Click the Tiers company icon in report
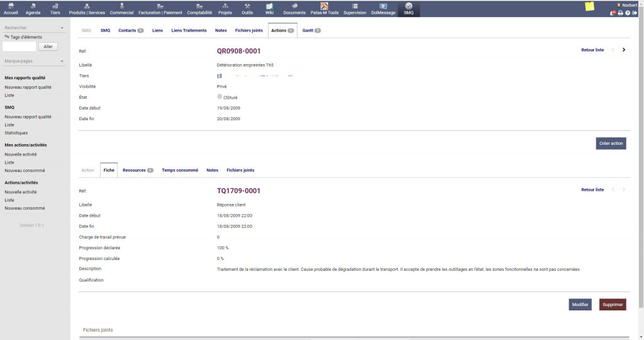Image resolution: width=644 pixels, height=340 pixels. [219, 76]
